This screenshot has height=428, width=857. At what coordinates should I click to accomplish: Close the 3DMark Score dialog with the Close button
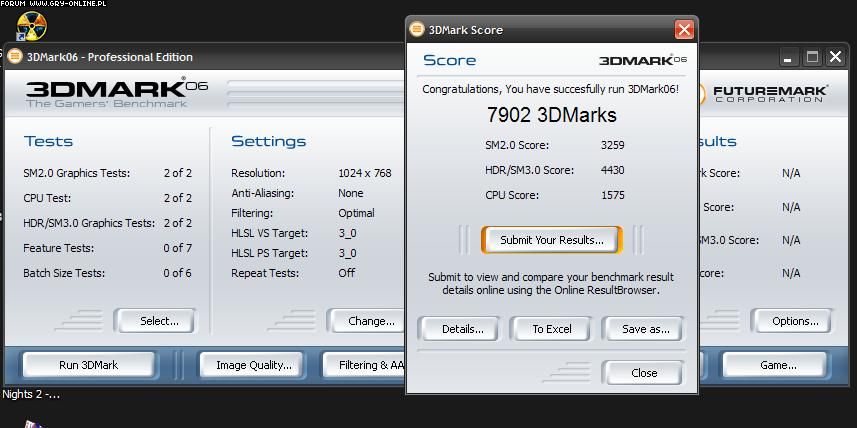click(643, 373)
